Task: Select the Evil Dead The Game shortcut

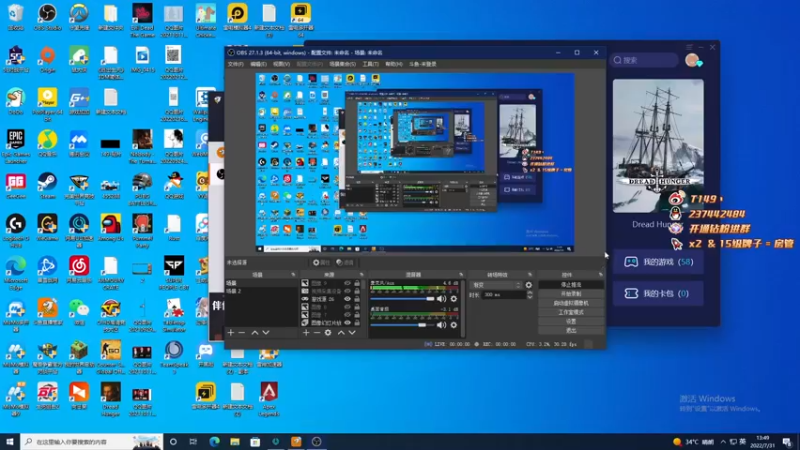Action: 142,20
